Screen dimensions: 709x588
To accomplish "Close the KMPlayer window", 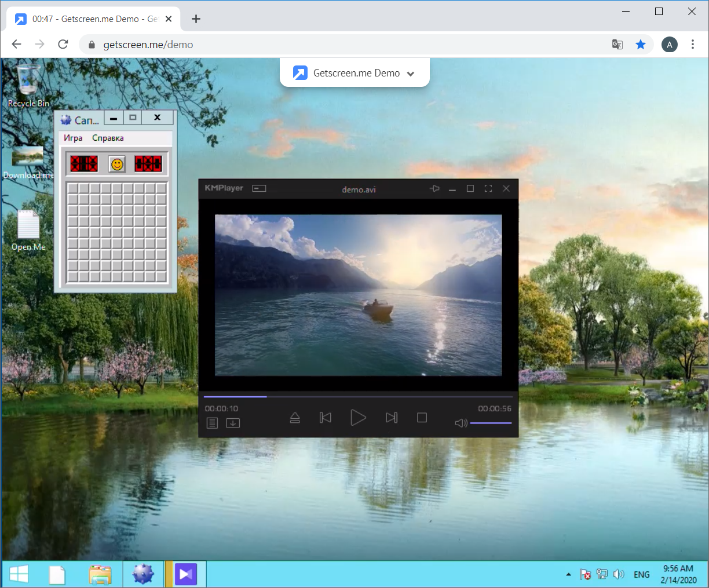I will click(506, 189).
